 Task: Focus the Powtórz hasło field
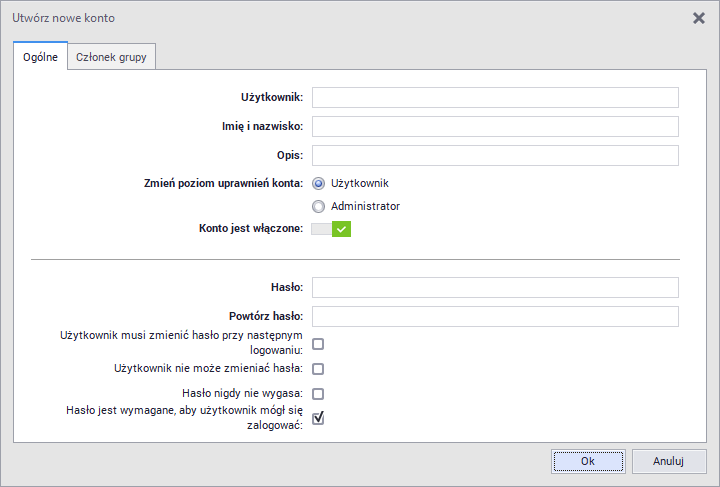pos(495,317)
